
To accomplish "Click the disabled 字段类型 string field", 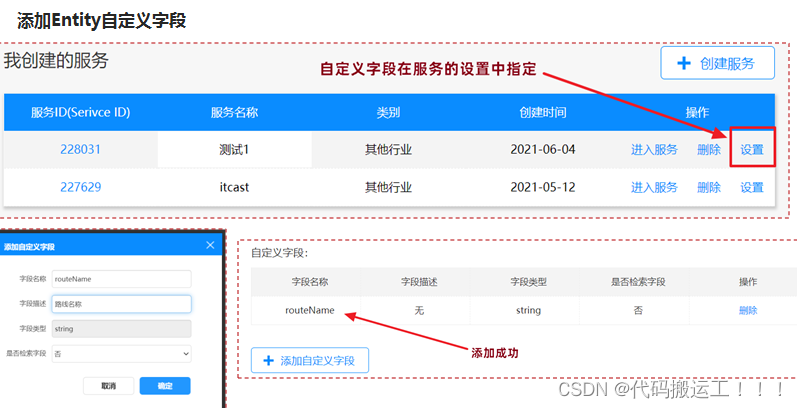I will [121, 328].
